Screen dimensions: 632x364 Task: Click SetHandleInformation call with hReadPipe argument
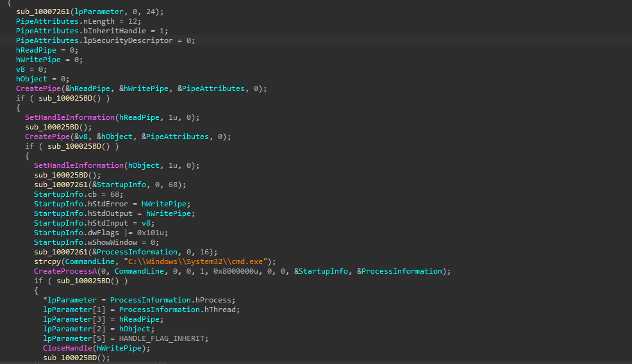[70, 117]
